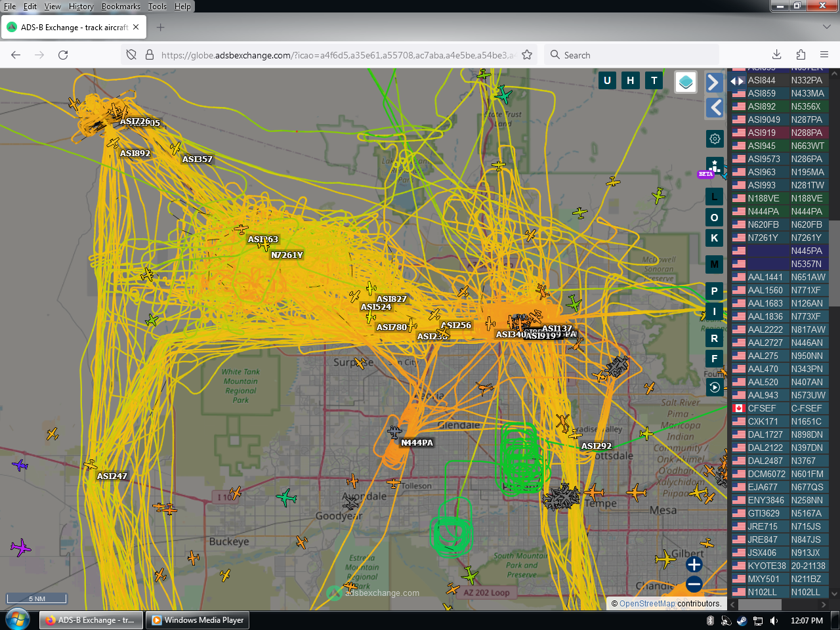Open the Firefox application hamburger menu
The image size is (840, 630).
tap(824, 55)
